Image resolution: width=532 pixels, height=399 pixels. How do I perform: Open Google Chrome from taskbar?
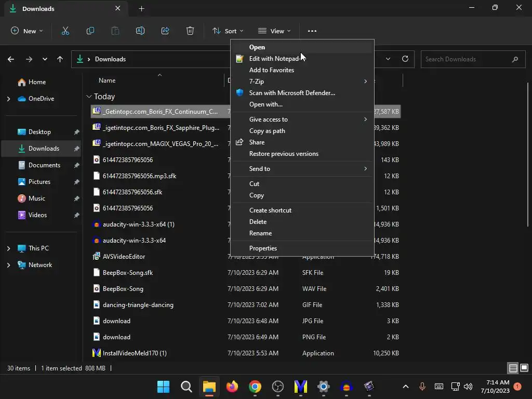tap(255, 387)
